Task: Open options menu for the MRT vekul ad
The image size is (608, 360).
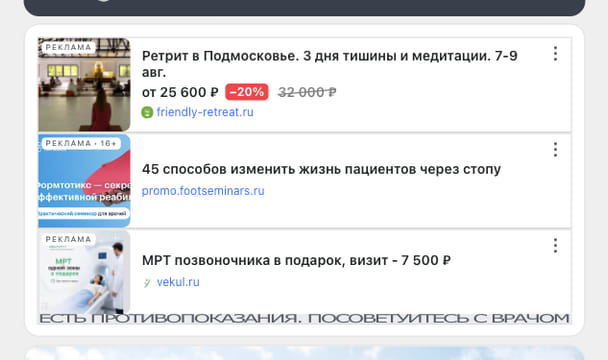Action: point(555,246)
